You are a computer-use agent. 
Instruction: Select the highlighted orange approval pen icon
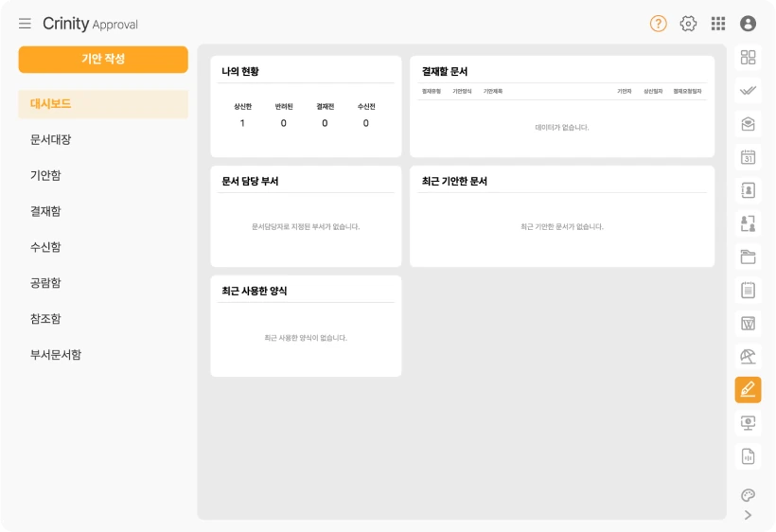[748, 389]
